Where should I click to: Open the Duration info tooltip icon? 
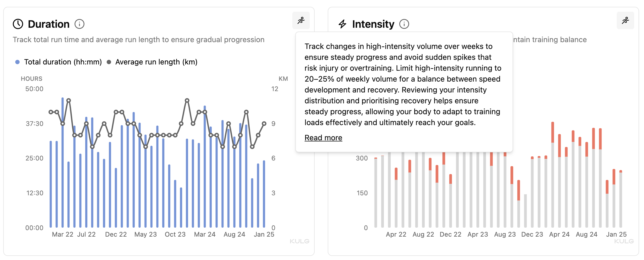(79, 24)
